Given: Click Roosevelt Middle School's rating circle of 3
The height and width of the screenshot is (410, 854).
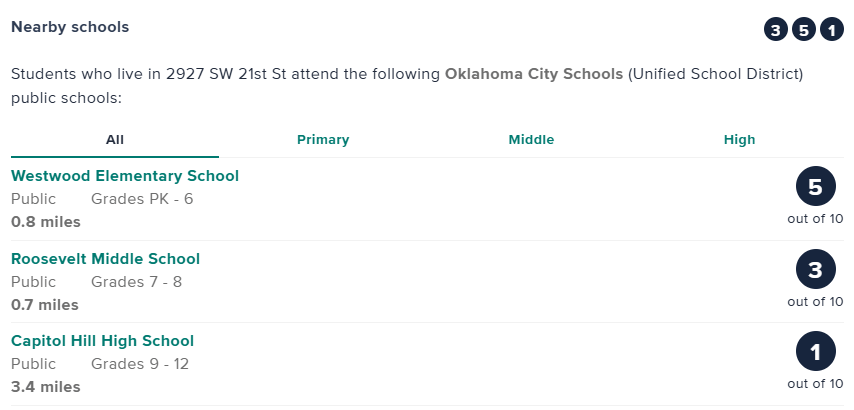Looking at the screenshot, I should pyautogui.click(x=815, y=270).
